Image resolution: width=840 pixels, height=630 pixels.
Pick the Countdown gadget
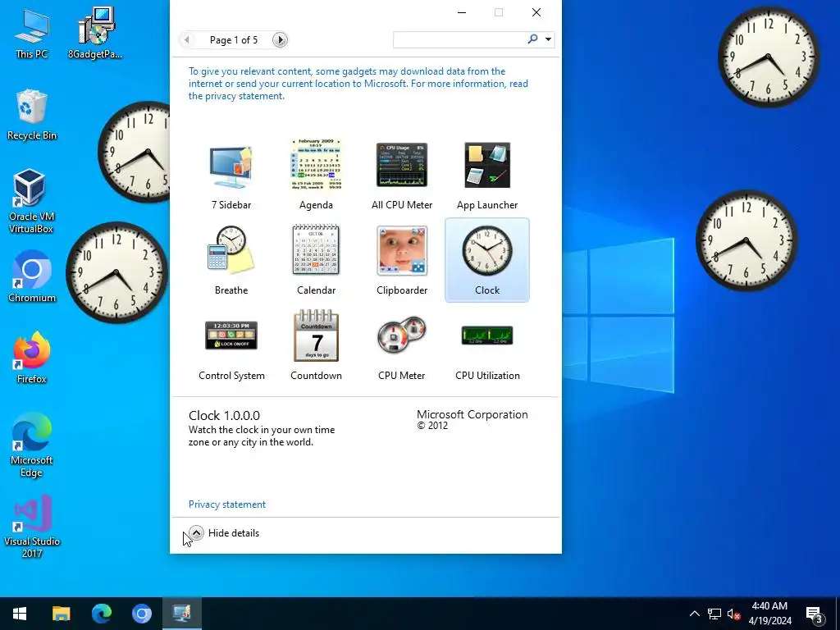[316, 345]
